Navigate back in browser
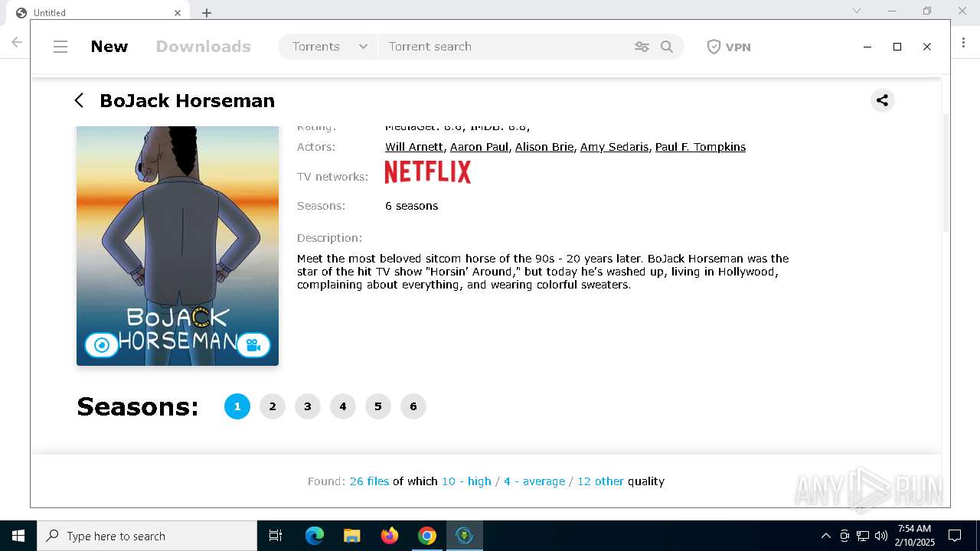This screenshot has width=980, height=551. coord(16,42)
